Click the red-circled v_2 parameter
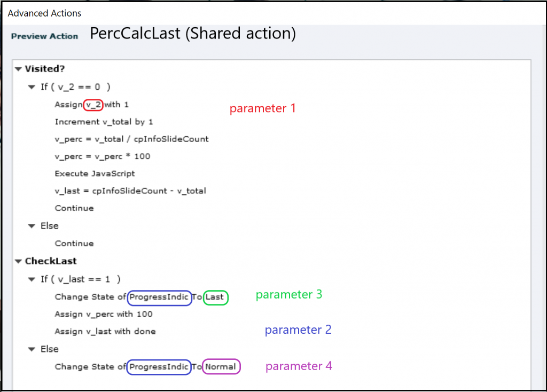Screen dimensions: 547x392 click(93, 105)
